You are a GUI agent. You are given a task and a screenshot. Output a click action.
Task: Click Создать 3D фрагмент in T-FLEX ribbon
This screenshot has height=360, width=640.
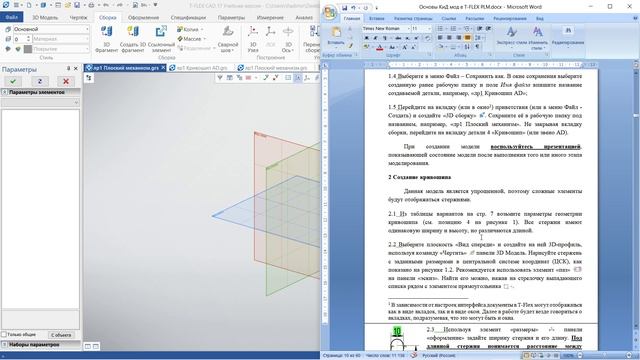pyautogui.click(x=133, y=39)
